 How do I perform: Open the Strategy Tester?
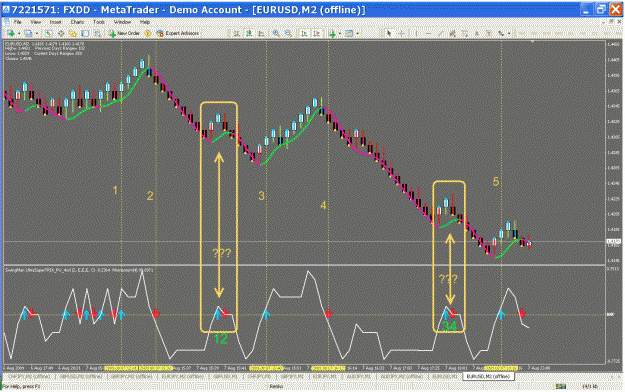coord(97,33)
